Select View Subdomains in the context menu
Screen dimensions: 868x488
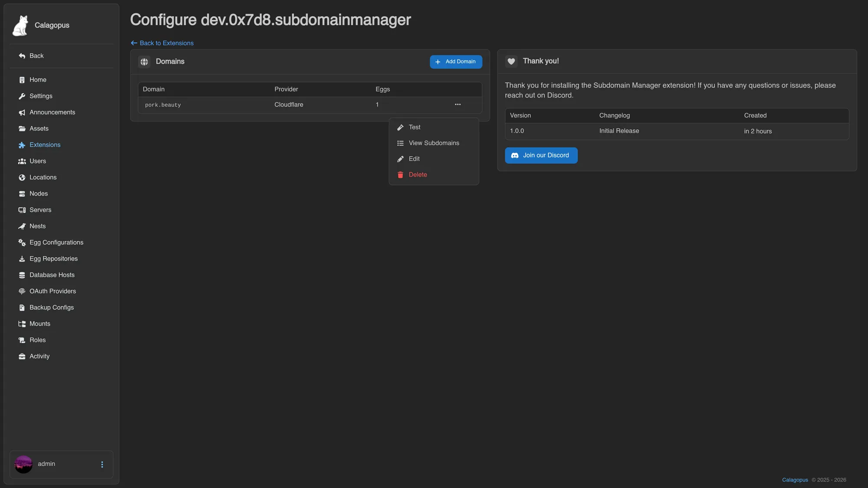pyautogui.click(x=434, y=143)
